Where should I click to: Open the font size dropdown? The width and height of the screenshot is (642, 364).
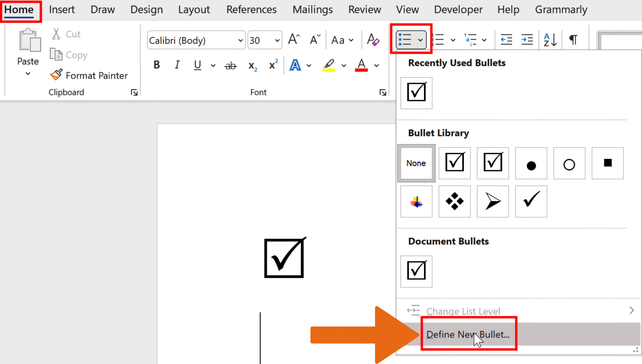(x=277, y=40)
